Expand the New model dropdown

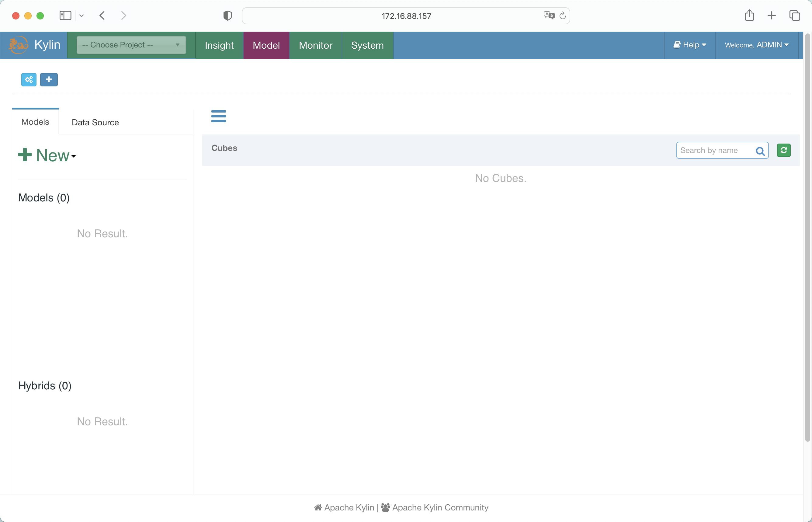tap(47, 155)
